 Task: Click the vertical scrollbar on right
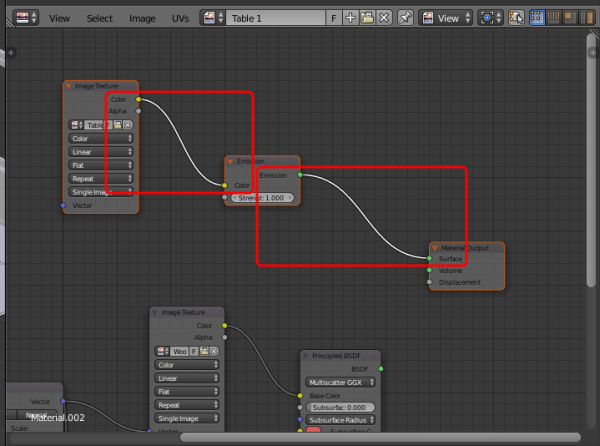(x=591, y=160)
